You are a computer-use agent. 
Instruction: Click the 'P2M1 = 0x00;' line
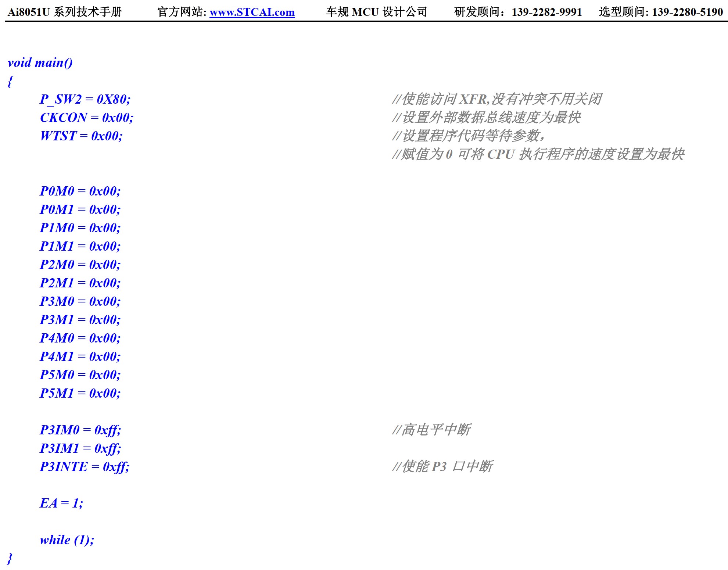[80, 283]
